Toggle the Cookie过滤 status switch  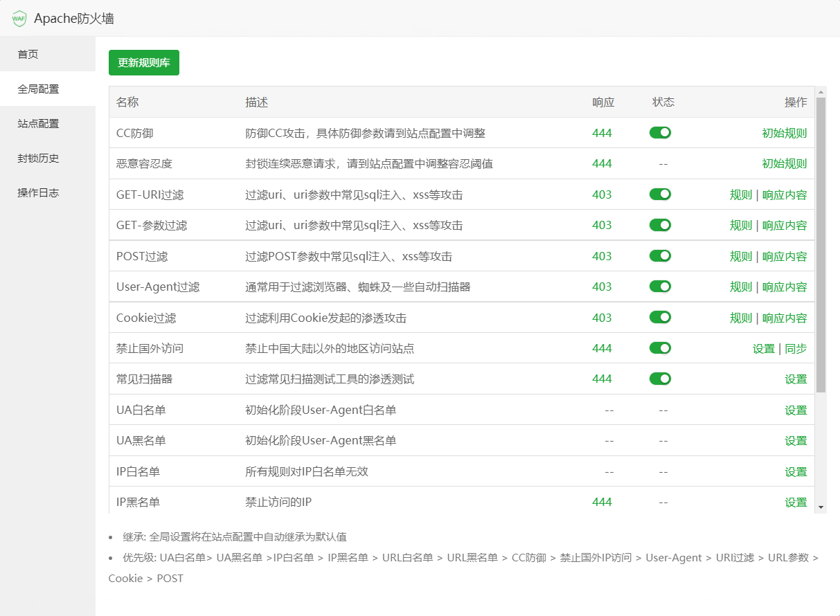[x=660, y=318]
